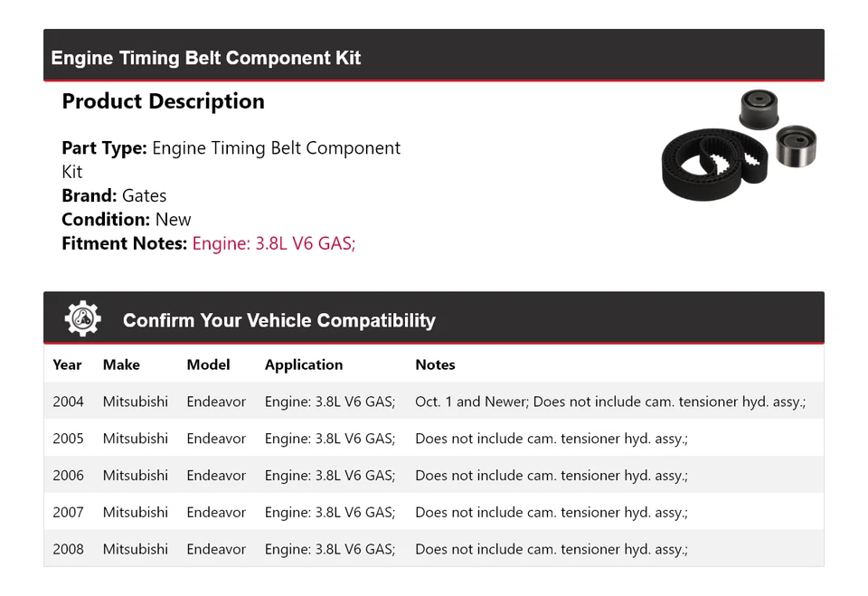Select the 2005 year cell
Screen dimensions: 868x596
[x=68, y=439]
